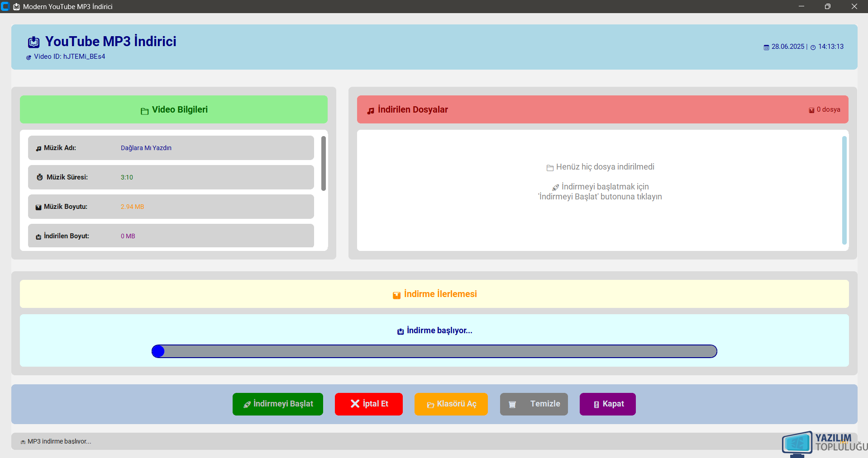Click the MP3 indirme başlıyor... status text
Viewport: 868px width, 458px height.
[x=59, y=441]
